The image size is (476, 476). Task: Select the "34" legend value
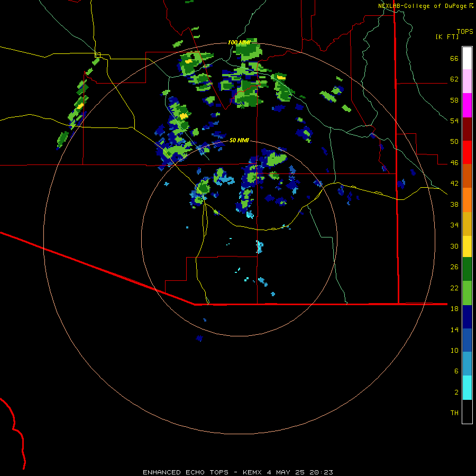pyautogui.click(x=454, y=225)
